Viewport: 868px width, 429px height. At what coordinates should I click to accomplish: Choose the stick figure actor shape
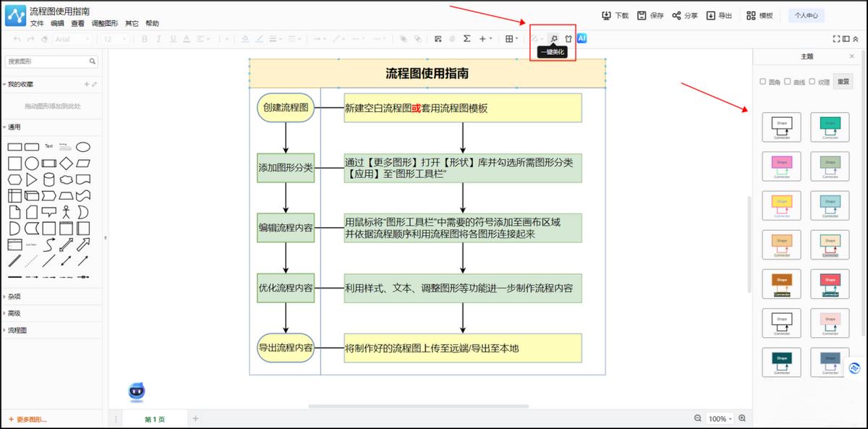(x=67, y=213)
